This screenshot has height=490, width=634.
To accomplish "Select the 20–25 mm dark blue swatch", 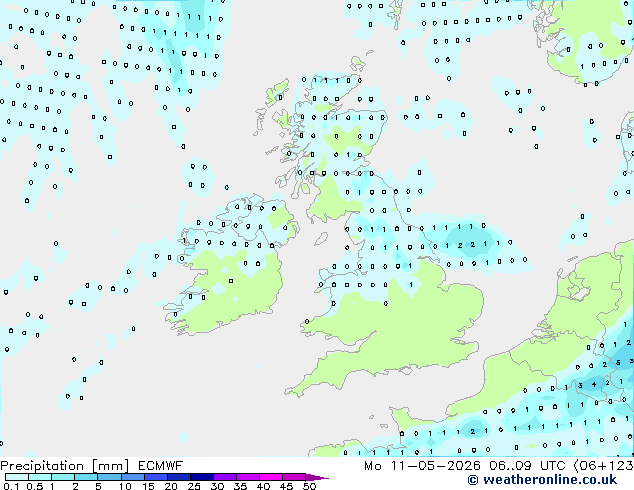I will tap(179, 477).
